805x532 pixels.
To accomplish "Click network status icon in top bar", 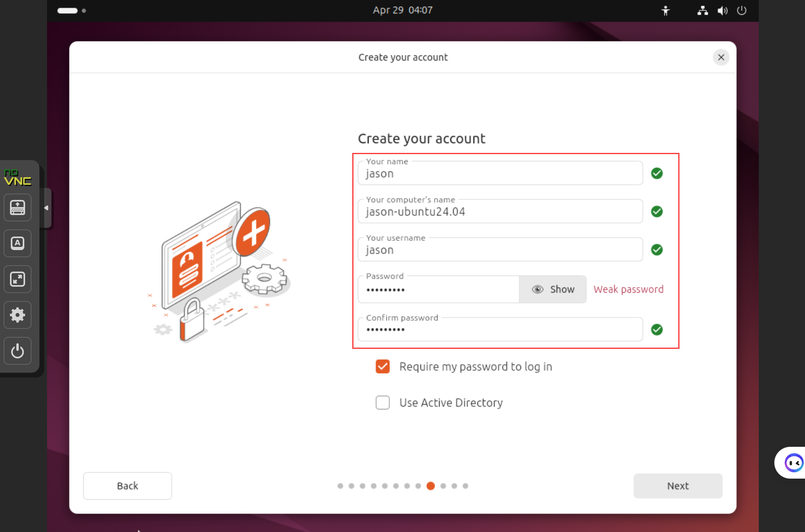I will (703, 10).
